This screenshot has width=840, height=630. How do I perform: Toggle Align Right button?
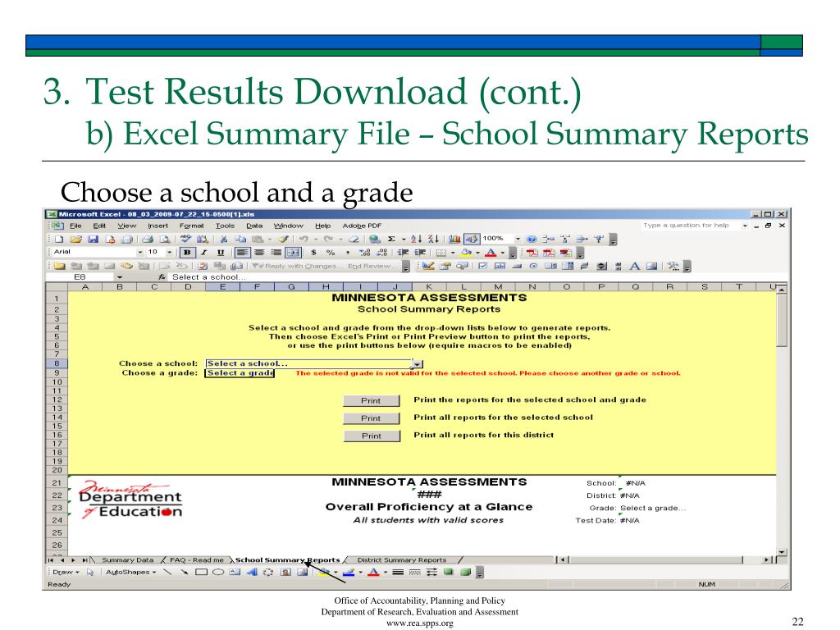(x=276, y=253)
